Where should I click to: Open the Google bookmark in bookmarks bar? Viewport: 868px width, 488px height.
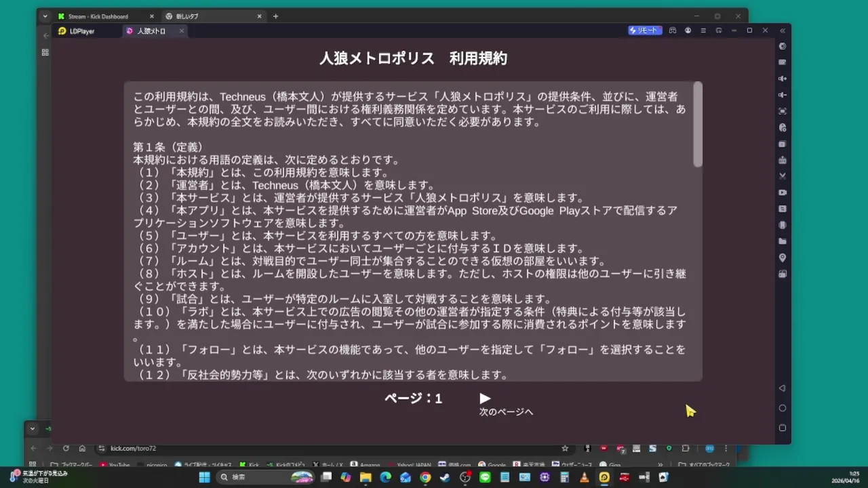(492, 465)
